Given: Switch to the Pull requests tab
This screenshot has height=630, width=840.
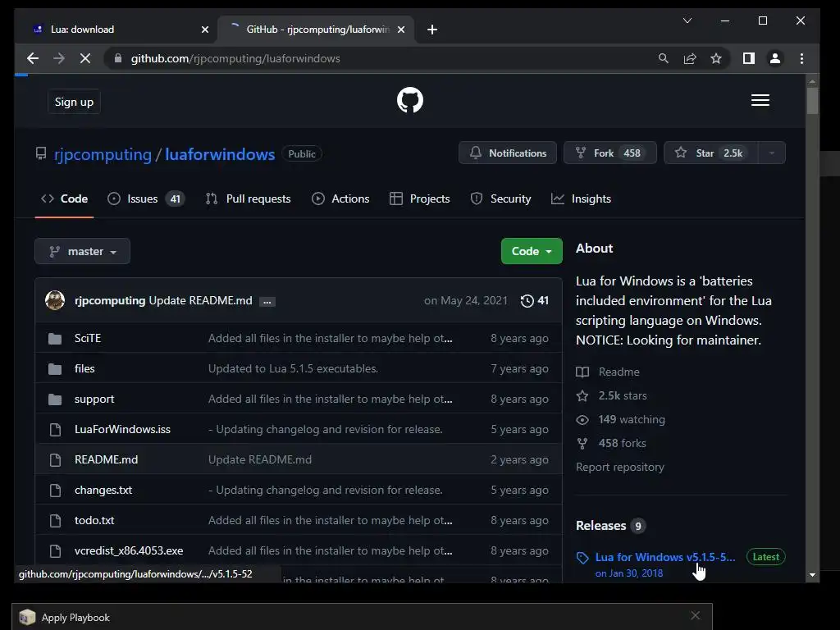Looking at the screenshot, I should [x=248, y=199].
